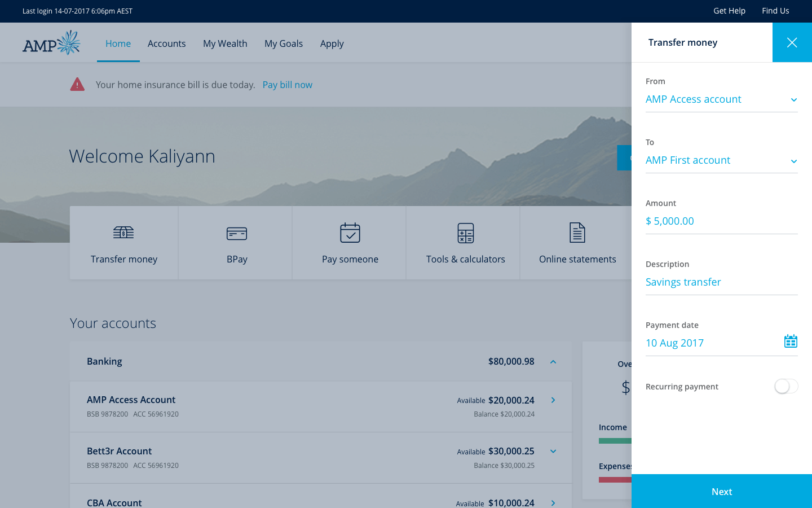Click the Banking total $80,000.98
The width and height of the screenshot is (812, 508).
tap(511, 361)
